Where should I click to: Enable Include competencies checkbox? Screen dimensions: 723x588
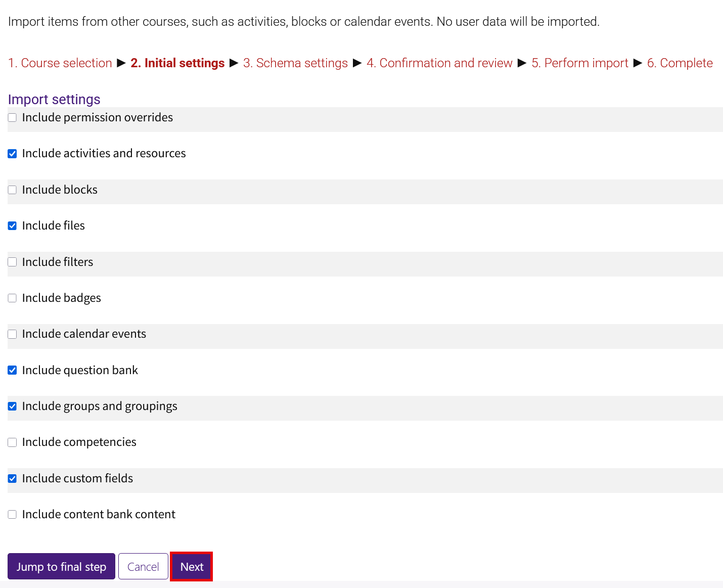pos(12,442)
